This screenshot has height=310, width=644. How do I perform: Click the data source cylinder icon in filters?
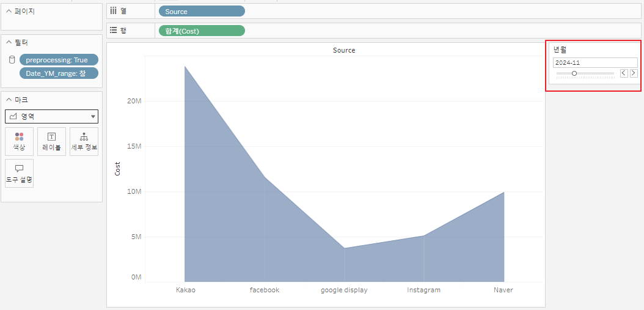point(12,60)
